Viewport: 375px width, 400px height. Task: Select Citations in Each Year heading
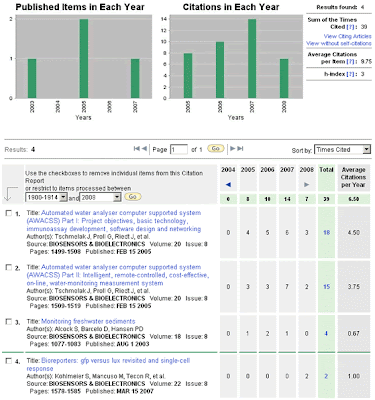(x=231, y=7)
